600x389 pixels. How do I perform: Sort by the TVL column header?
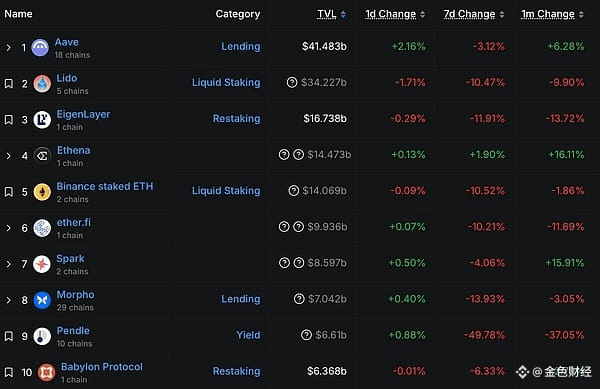click(327, 14)
